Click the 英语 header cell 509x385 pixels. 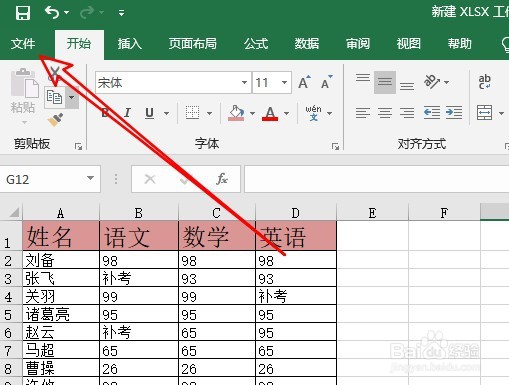pos(296,235)
